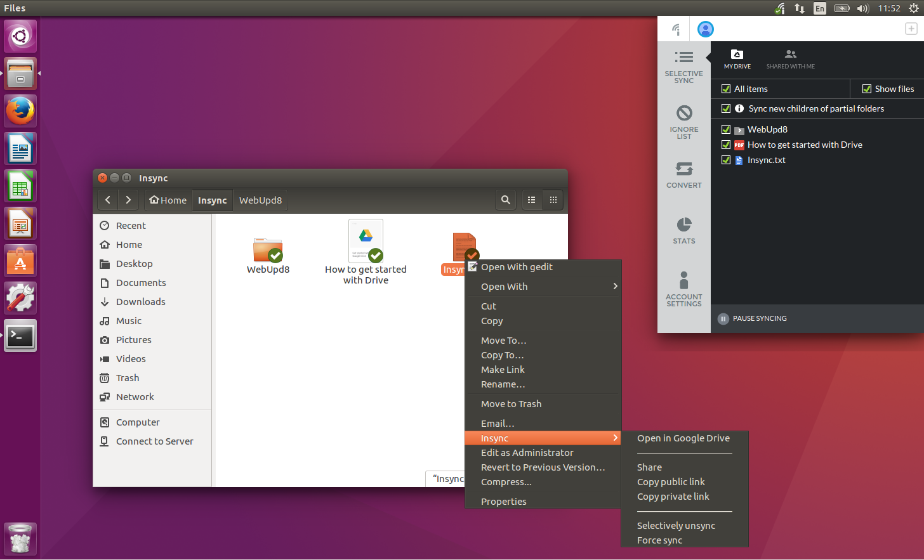Click the Pause Syncing button

click(753, 318)
